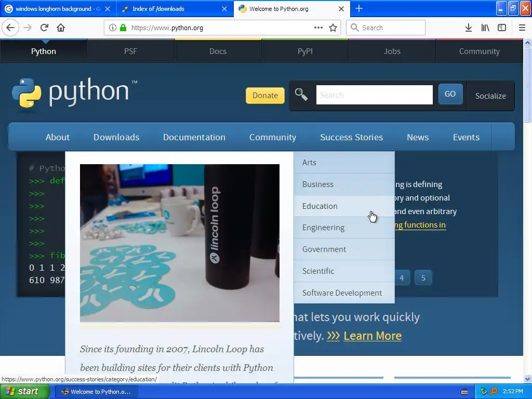Open the Firefox hamburger menu
This screenshot has height=399, width=532.
click(x=522, y=28)
